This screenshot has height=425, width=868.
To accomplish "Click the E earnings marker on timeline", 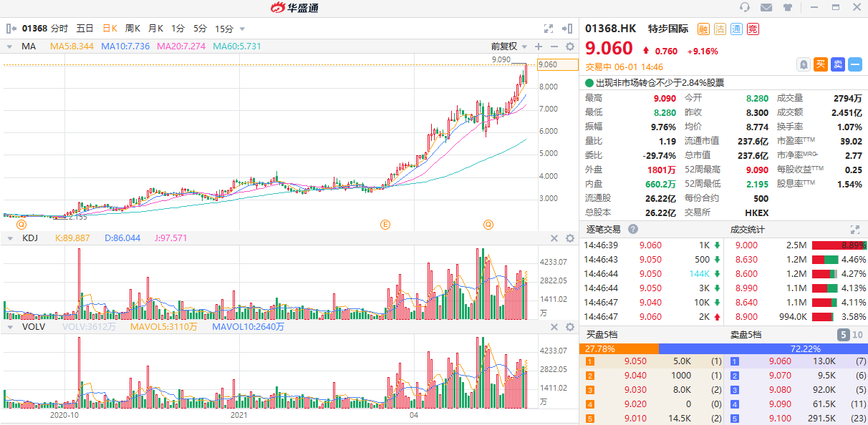I will click(385, 225).
